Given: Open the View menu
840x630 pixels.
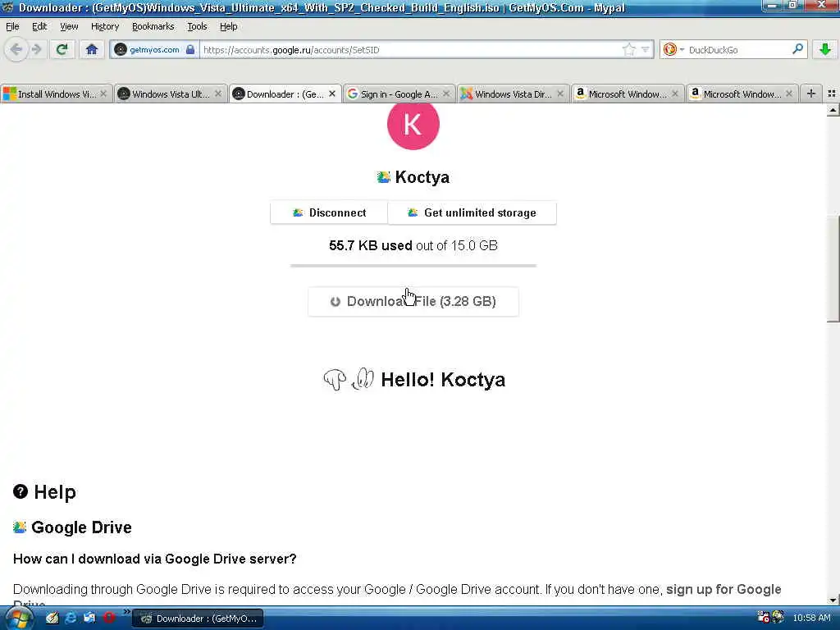Looking at the screenshot, I should tap(69, 26).
